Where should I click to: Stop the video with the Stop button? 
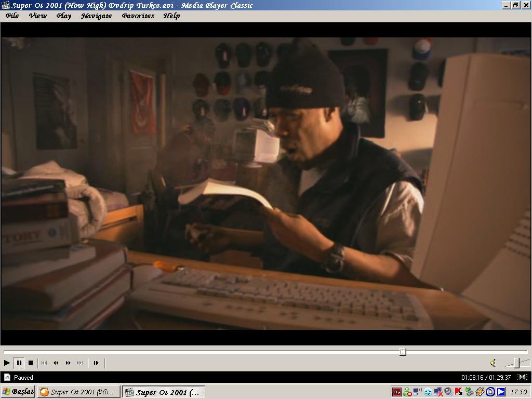[x=31, y=363]
